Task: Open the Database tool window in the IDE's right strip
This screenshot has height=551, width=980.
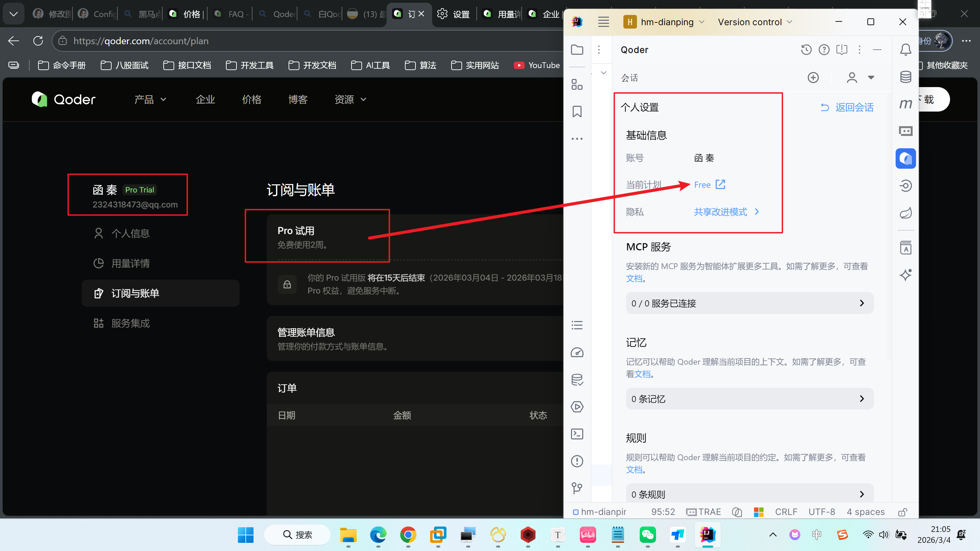Action: pyautogui.click(x=905, y=77)
